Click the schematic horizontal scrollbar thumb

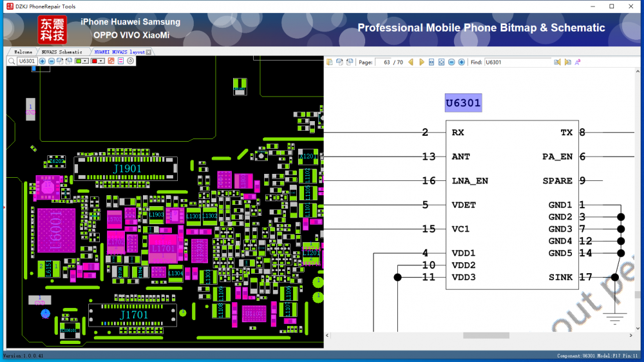(x=486, y=335)
